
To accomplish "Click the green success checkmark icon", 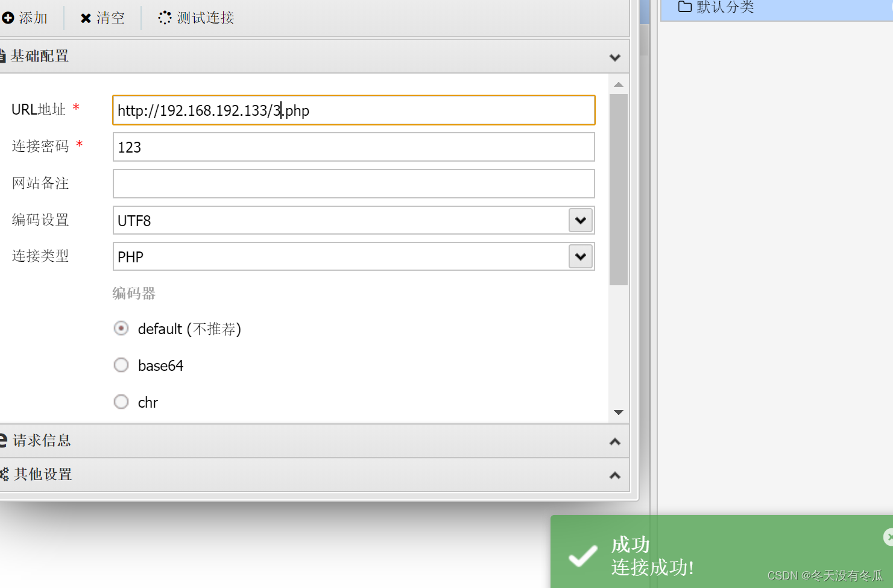I will (582, 555).
